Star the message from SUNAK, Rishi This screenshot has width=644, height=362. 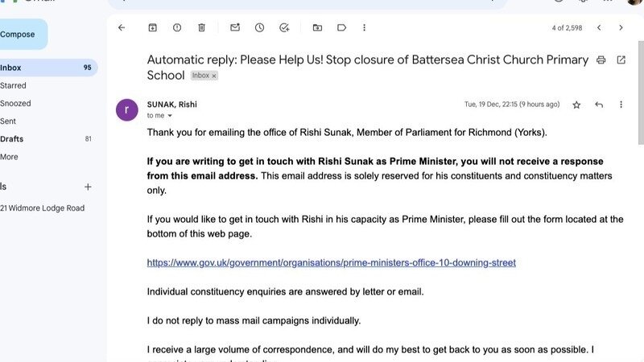pyautogui.click(x=576, y=105)
